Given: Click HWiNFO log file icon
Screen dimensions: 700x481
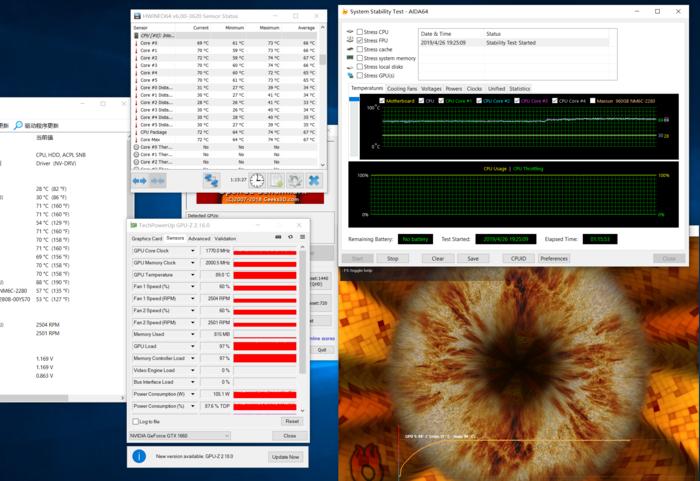Looking at the screenshot, I should click(x=276, y=180).
